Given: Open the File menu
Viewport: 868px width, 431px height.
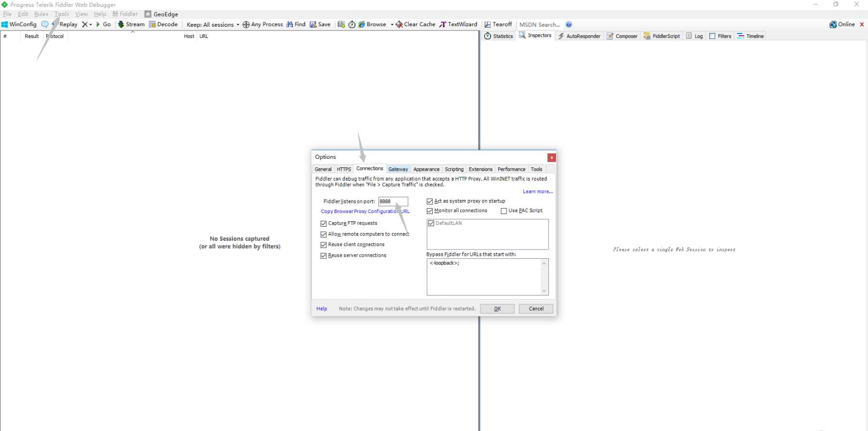Looking at the screenshot, I should (7, 14).
